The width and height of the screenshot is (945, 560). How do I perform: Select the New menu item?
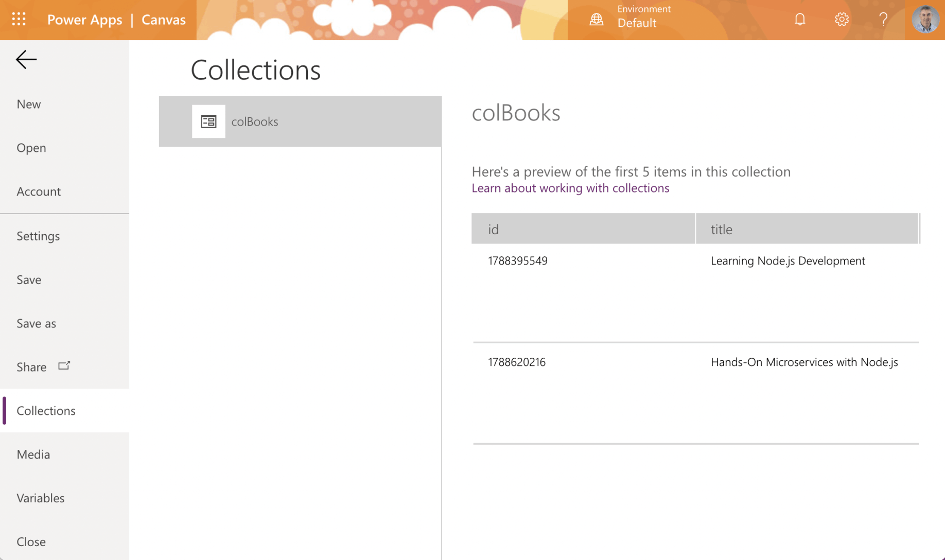29,104
